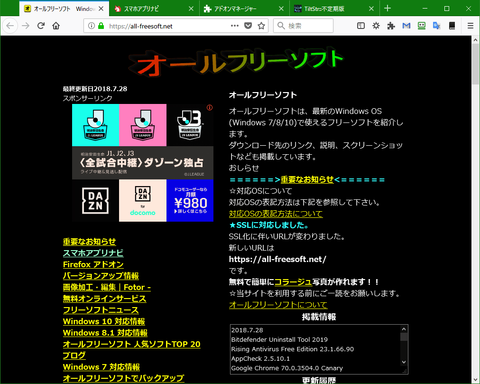Open the Firefox hamburger menu

click(x=470, y=26)
